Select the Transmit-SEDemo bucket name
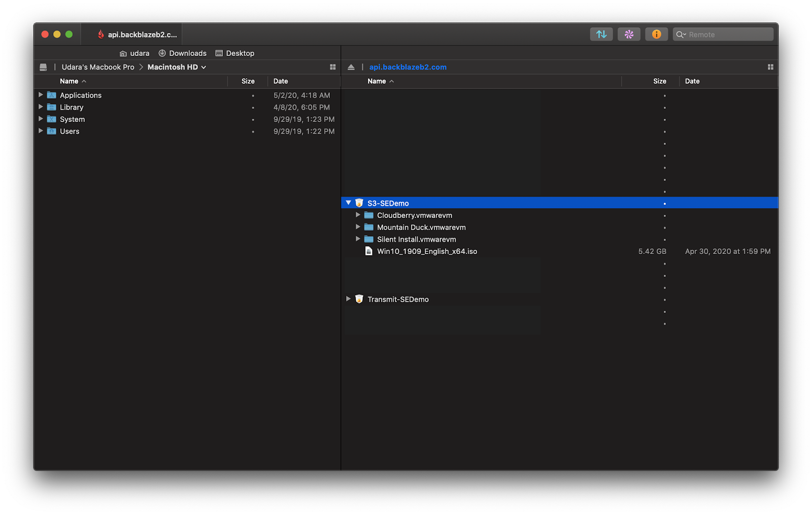This screenshot has width=812, height=515. (398, 300)
